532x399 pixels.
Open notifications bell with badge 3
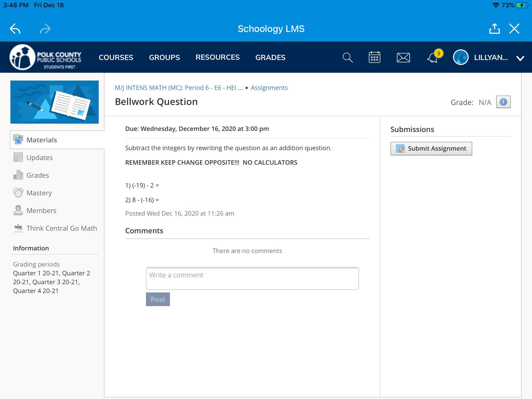[x=433, y=57]
